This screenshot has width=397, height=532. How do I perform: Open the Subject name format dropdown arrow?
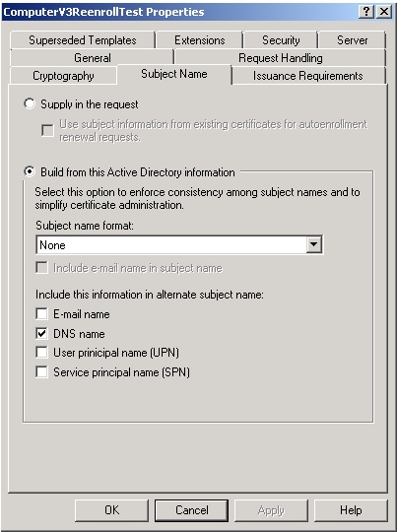[314, 244]
